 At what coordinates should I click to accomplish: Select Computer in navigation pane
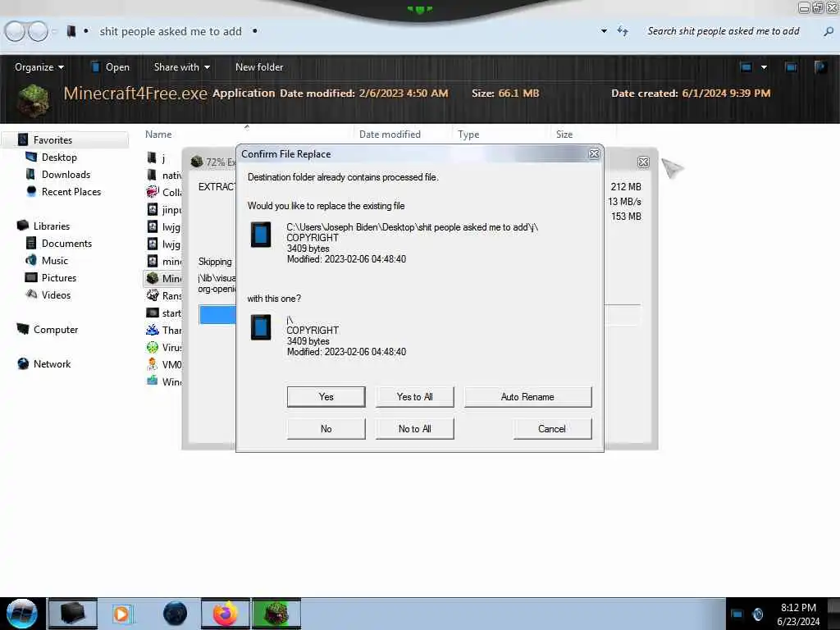coord(56,330)
